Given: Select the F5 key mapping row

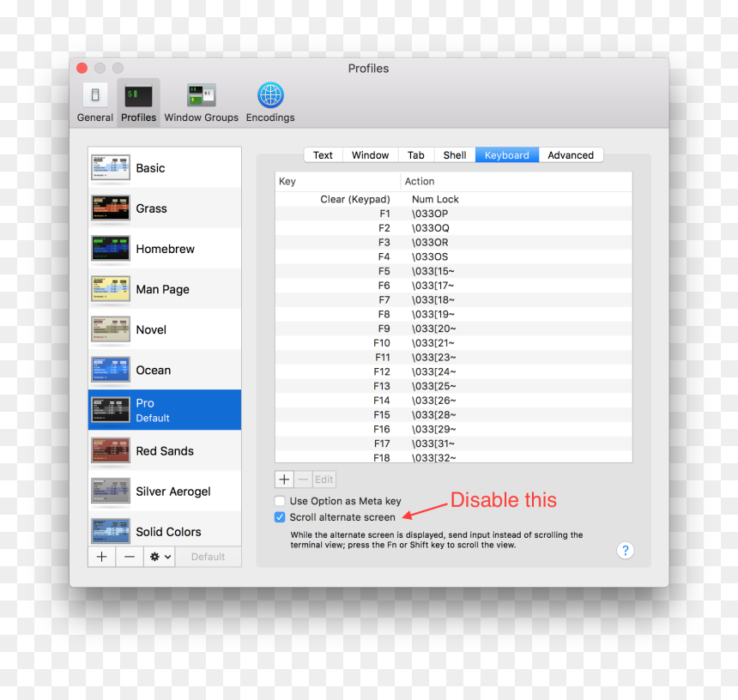Looking at the screenshot, I should (454, 271).
